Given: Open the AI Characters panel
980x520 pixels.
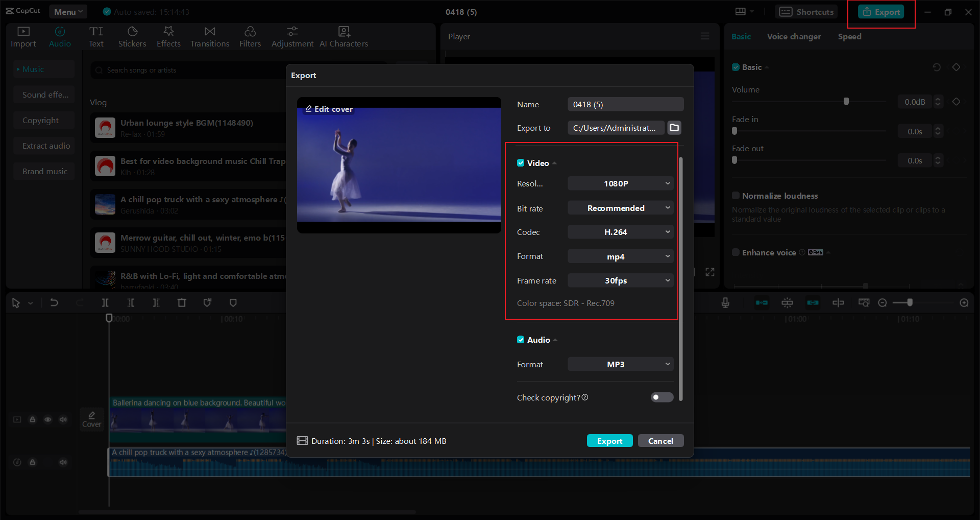Looking at the screenshot, I should [x=344, y=37].
